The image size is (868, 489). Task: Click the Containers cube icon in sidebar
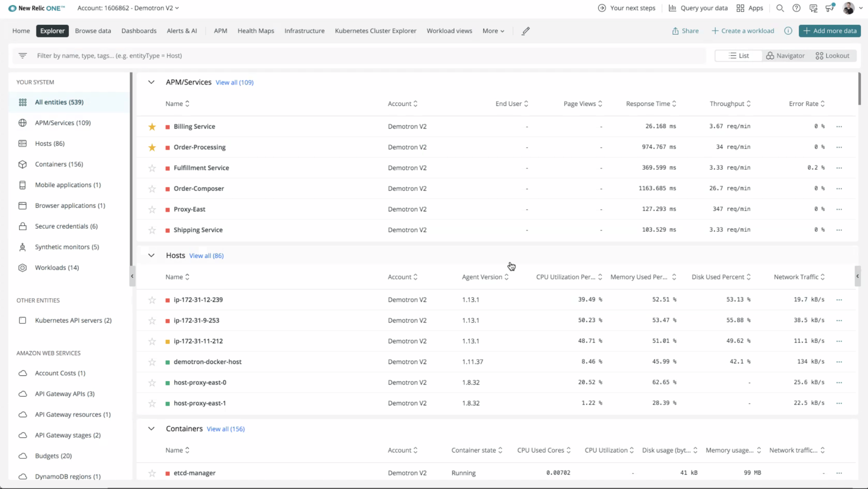[23, 164]
